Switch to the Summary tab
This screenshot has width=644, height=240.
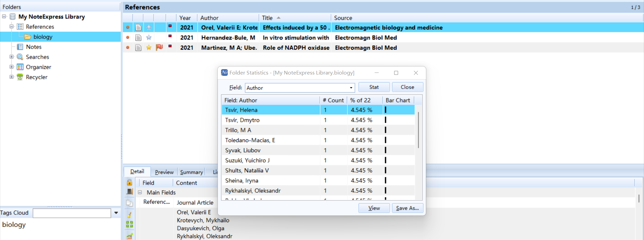tap(191, 172)
